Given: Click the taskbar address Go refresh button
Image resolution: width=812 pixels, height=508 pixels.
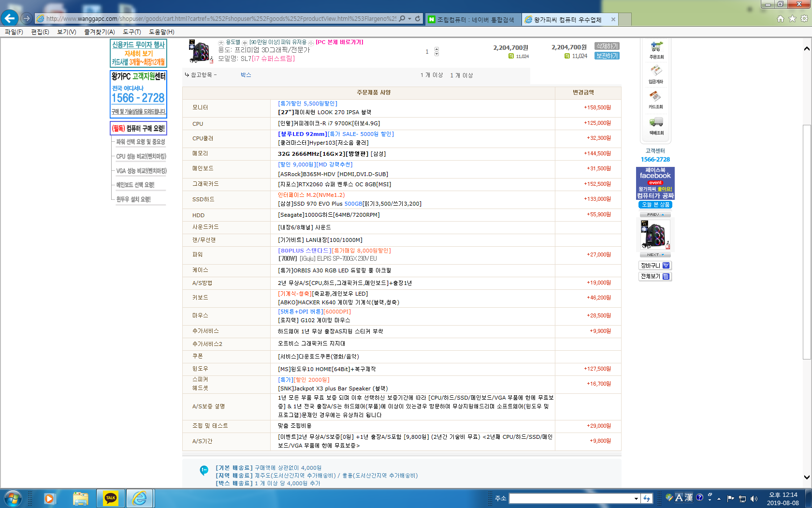Looking at the screenshot, I should pos(647,498).
